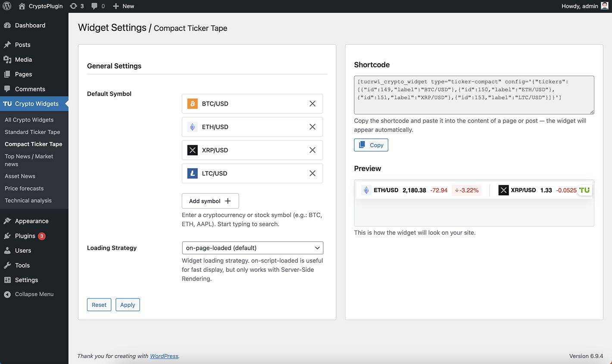Click the TU logo in the widget preview

click(584, 190)
